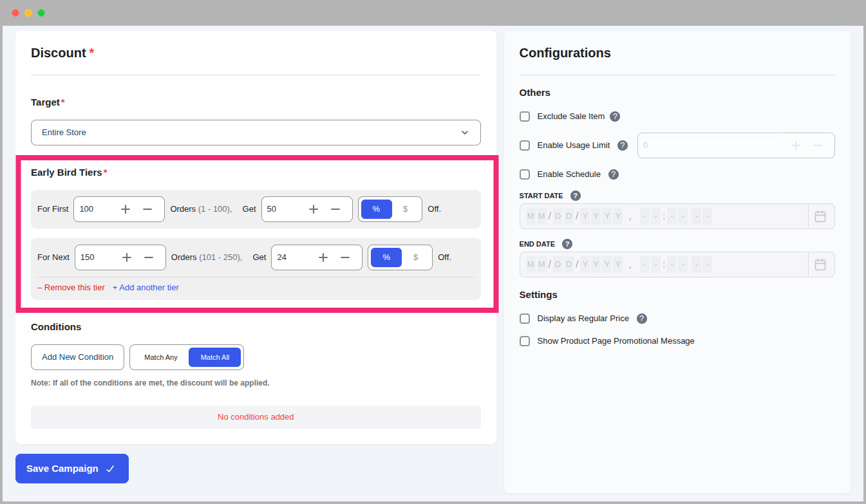Choose the Match All condition option
This screenshot has width=866, height=504.
click(x=214, y=357)
